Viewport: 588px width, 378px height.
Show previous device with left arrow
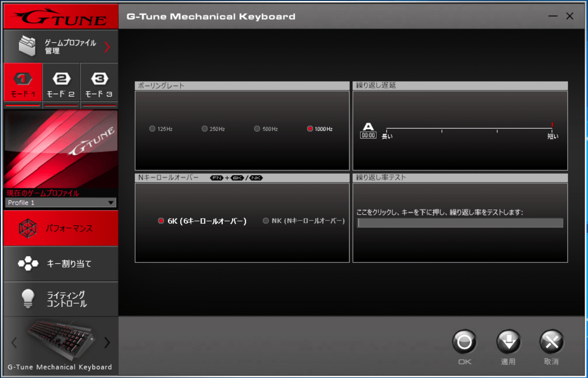(14, 343)
